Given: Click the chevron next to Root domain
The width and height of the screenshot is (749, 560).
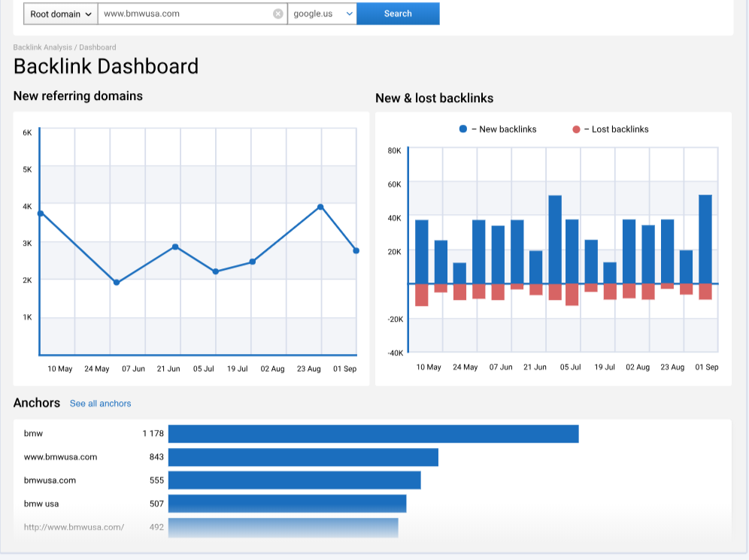Looking at the screenshot, I should [x=87, y=14].
